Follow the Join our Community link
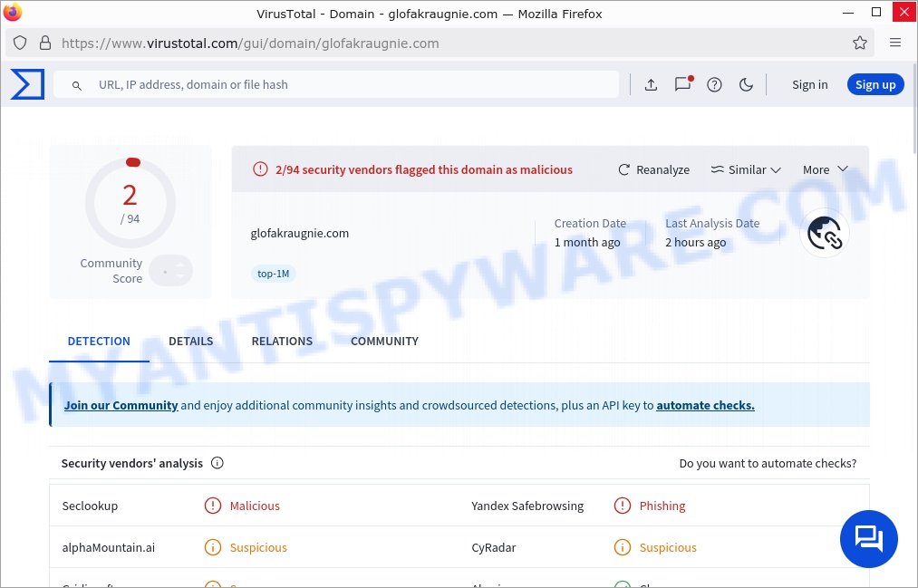 (x=121, y=406)
